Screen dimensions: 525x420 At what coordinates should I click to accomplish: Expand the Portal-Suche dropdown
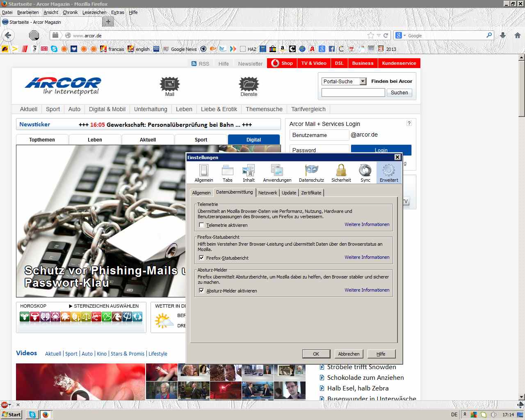coord(363,82)
